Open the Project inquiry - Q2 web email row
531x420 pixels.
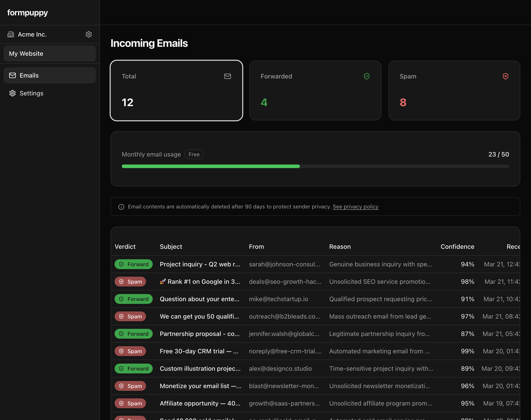click(x=200, y=264)
